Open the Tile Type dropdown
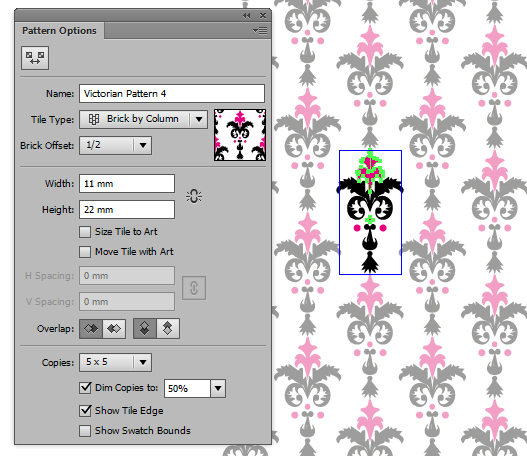This screenshot has height=456, width=527. tap(143, 119)
